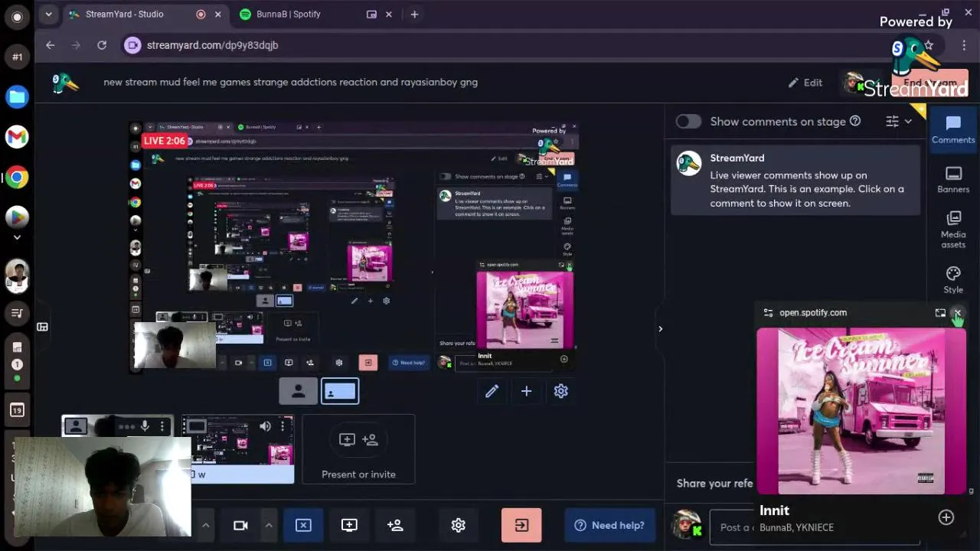Mute the screen share audio speaker icon

point(265,426)
